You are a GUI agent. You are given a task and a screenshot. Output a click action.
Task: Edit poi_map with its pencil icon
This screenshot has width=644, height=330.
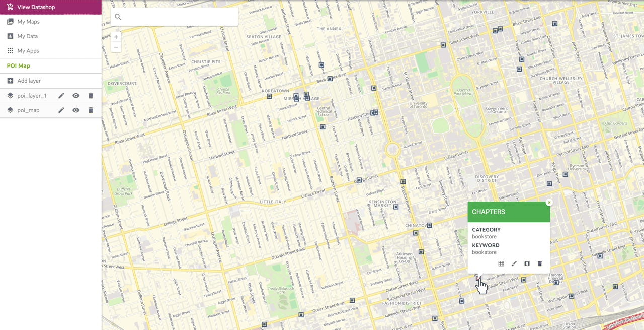coord(61,110)
